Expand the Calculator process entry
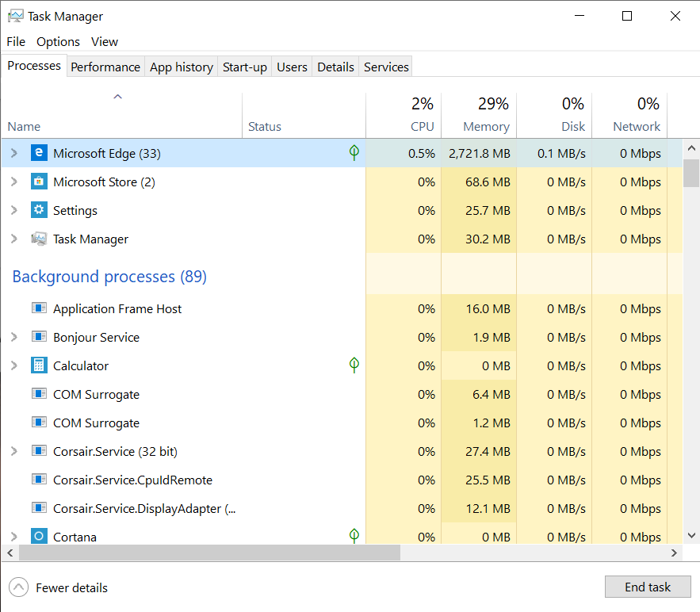The height and width of the screenshot is (612, 700). coord(14,365)
